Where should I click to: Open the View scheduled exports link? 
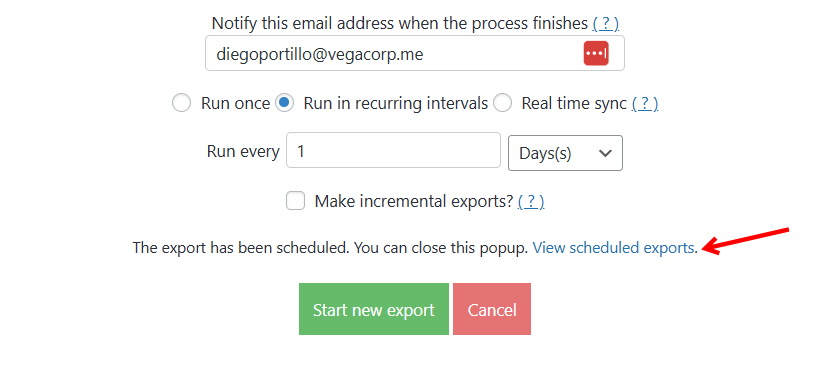(613, 248)
